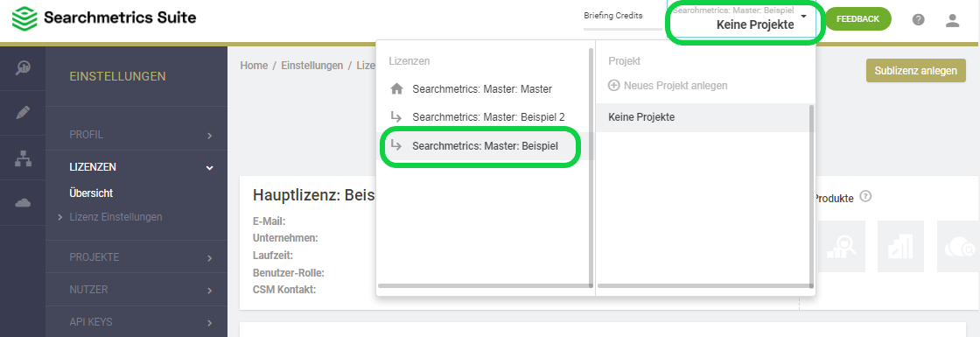Select the pencil Content sidebar icon

click(x=23, y=113)
